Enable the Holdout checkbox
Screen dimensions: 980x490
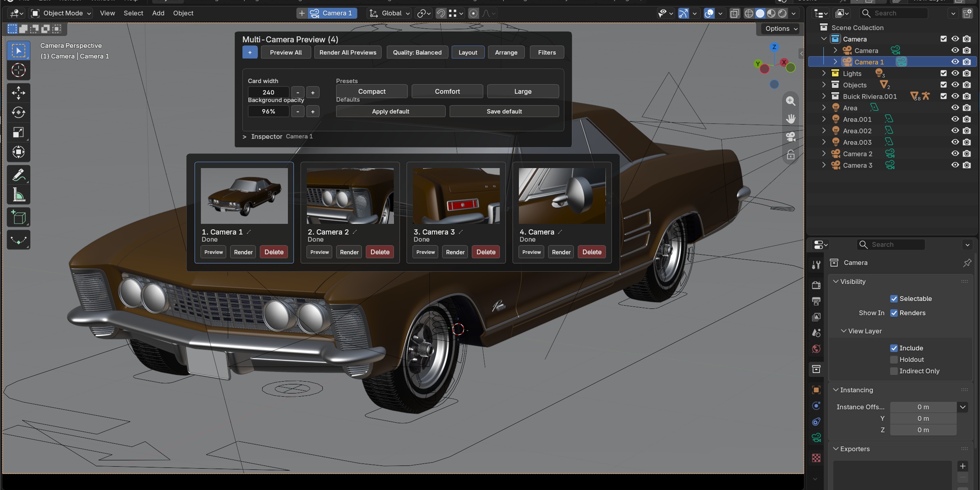(894, 360)
